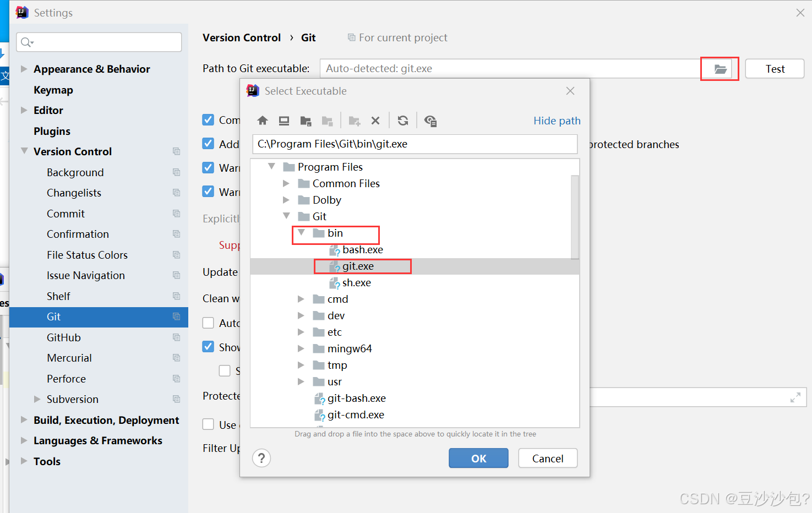Click the Delete toolbar icon

point(375,121)
